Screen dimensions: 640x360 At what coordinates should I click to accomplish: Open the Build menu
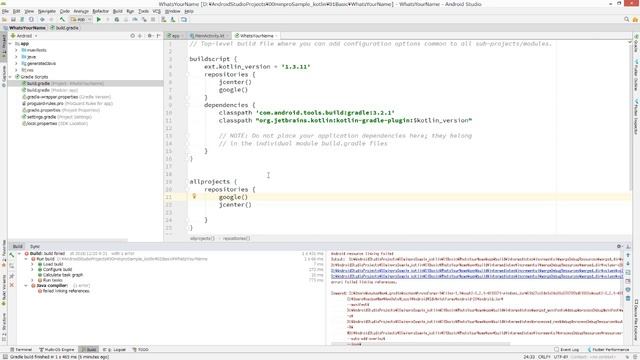point(118,11)
